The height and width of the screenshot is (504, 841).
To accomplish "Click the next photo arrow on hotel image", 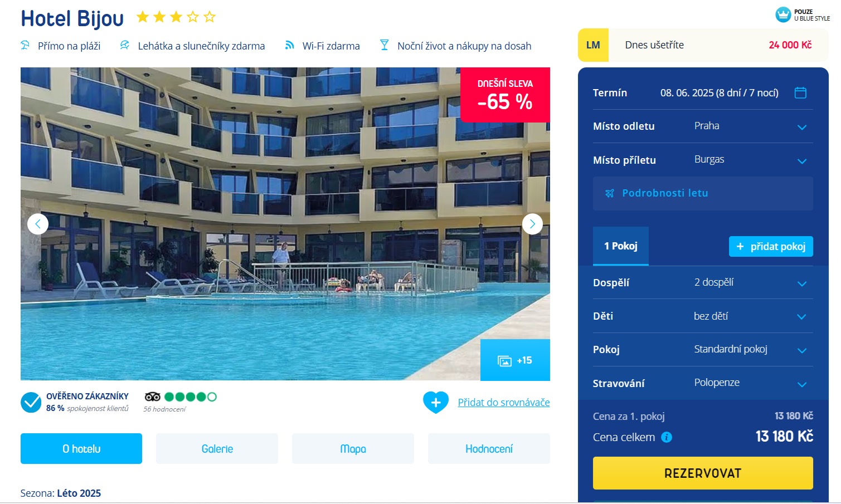I will (532, 224).
